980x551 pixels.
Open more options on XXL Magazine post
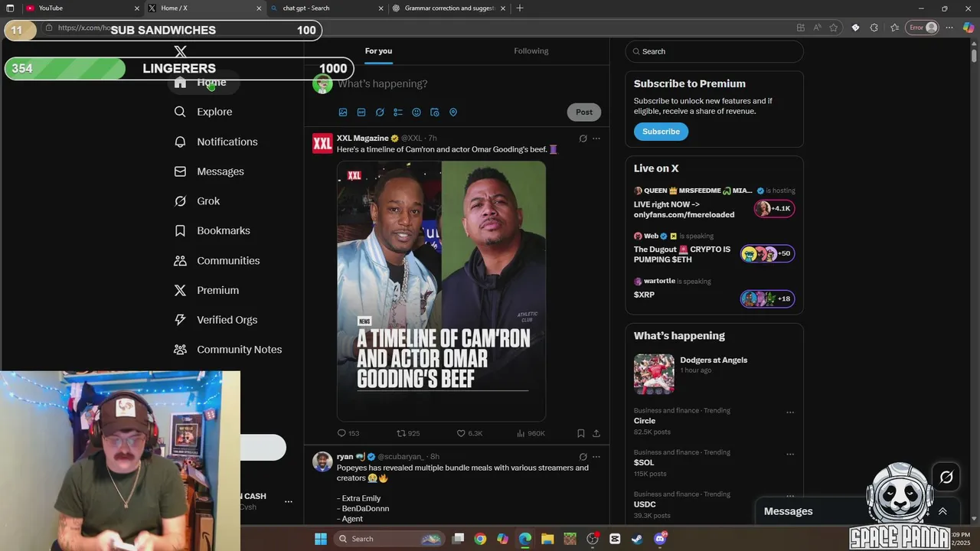pos(596,139)
